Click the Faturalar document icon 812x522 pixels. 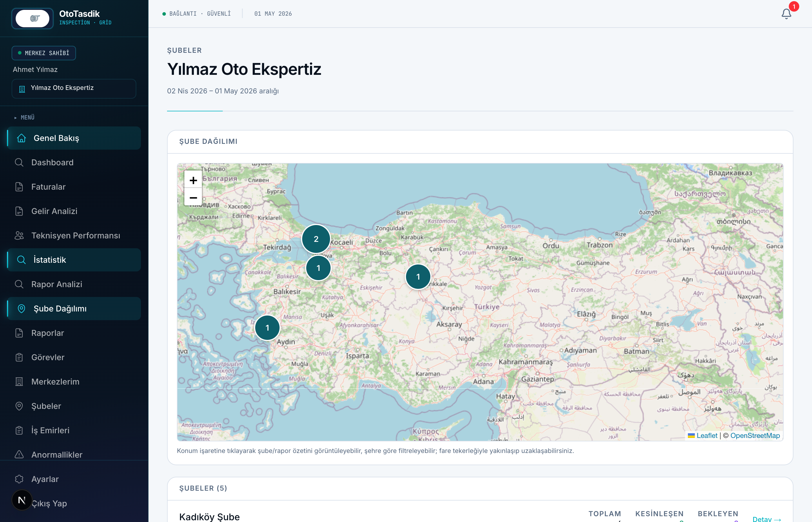click(19, 187)
